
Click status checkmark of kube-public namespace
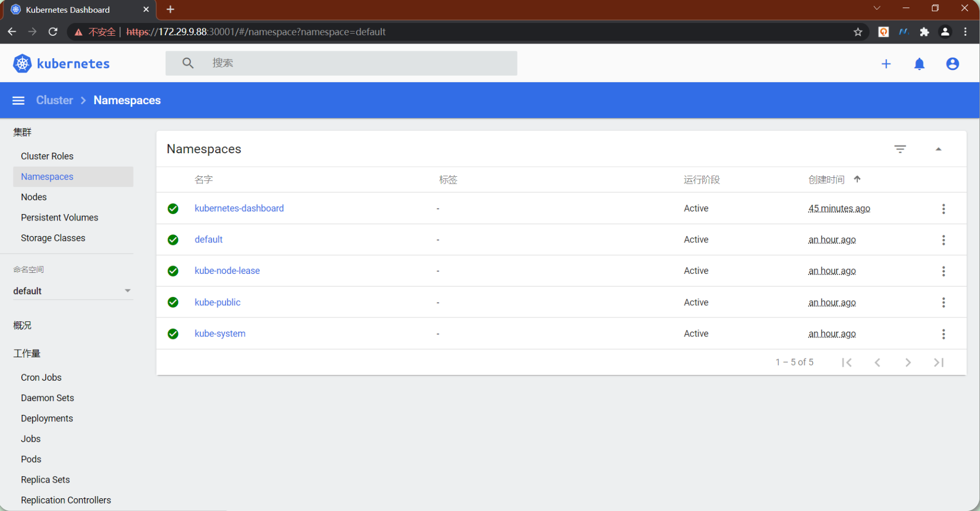[x=173, y=302]
